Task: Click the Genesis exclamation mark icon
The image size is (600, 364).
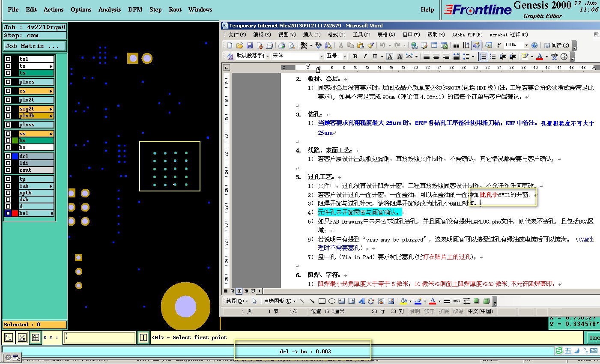Action: tap(143, 337)
